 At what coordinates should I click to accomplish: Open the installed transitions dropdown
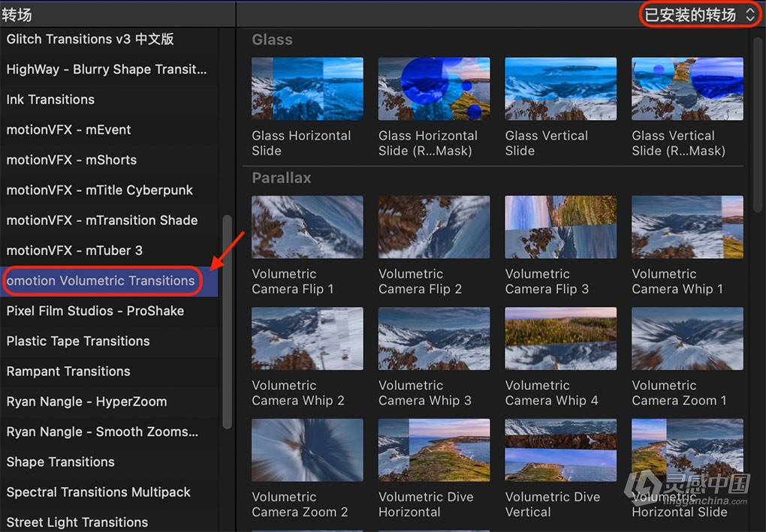[699, 14]
